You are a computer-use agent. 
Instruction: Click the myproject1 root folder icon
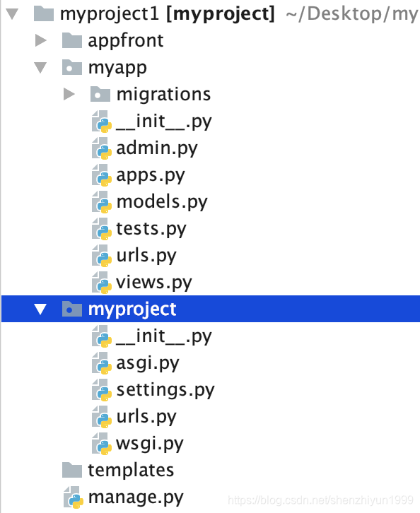44,13
